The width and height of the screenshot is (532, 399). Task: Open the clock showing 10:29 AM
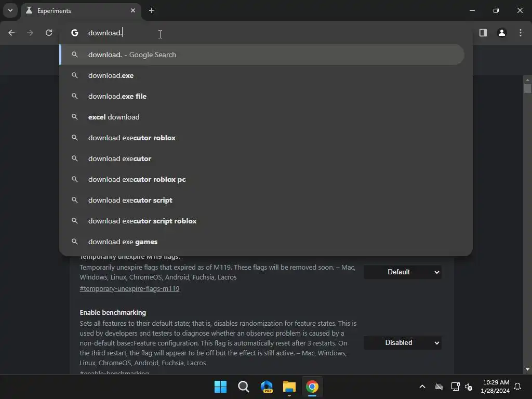495,387
